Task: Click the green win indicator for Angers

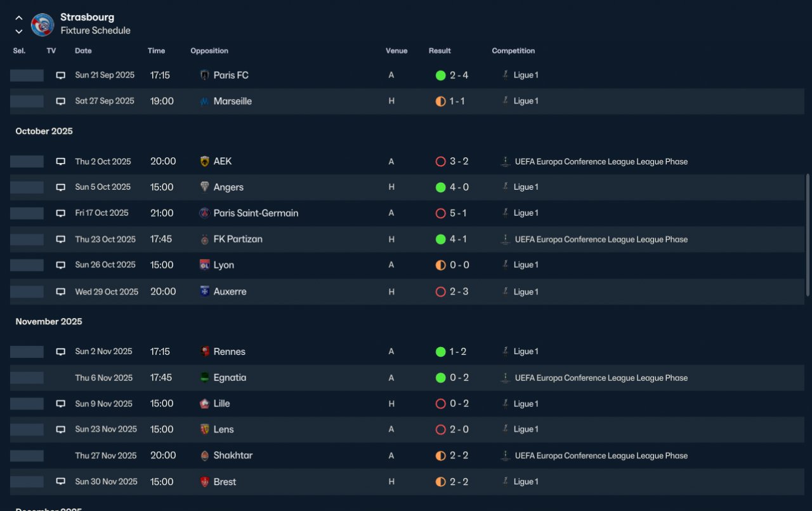Action: tap(440, 187)
